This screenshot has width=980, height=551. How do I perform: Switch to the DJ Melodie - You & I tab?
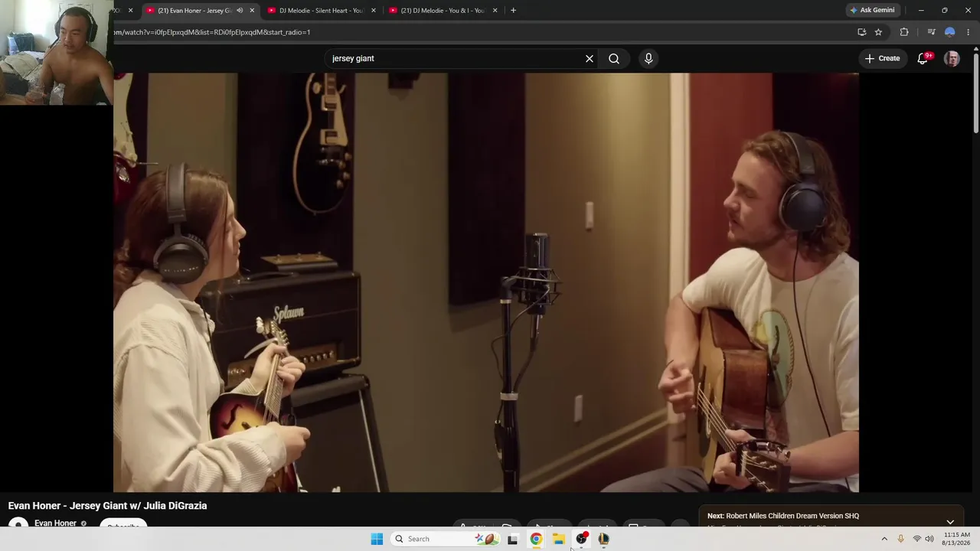pos(443,11)
